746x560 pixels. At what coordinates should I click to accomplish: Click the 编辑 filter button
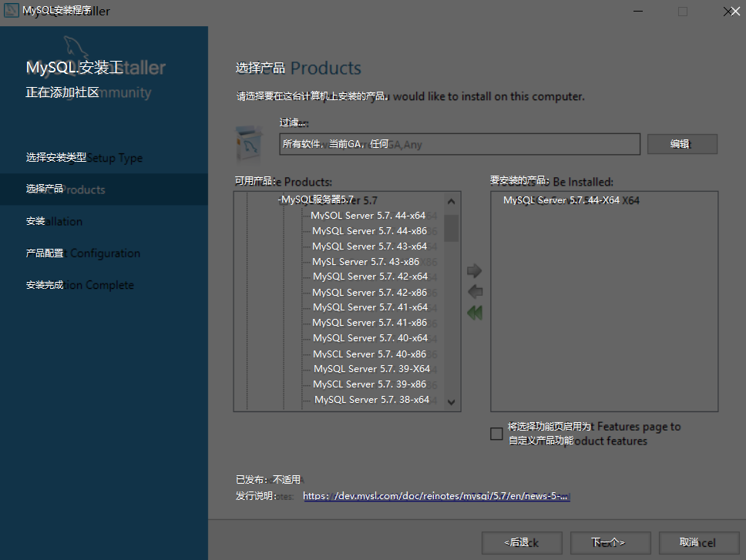682,144
